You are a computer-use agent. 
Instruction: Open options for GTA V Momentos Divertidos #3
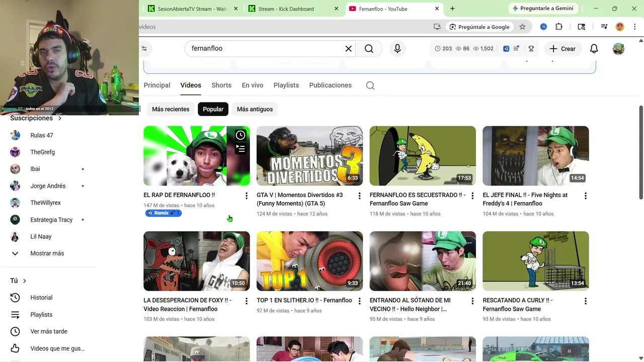pyautogui.click(x=359, y=196)
